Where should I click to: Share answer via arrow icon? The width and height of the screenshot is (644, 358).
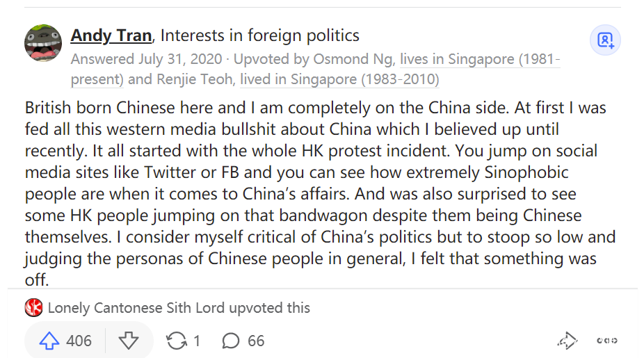[567, 341]
